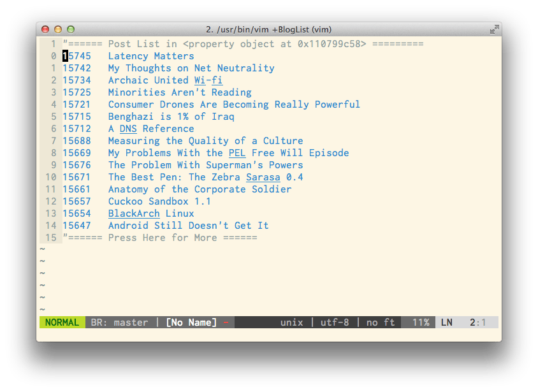538x392 pixels.
Task: Click post ID 15721
Action: [77, 105]
